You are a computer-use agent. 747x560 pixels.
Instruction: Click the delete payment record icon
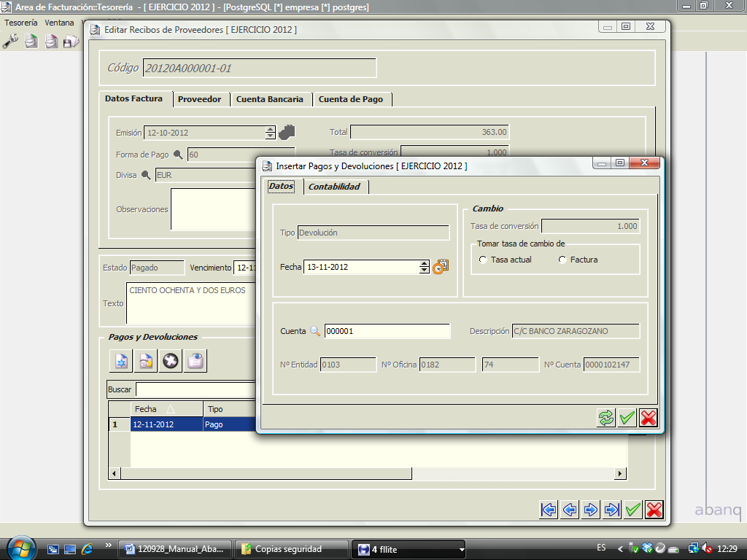coord(171,361)
